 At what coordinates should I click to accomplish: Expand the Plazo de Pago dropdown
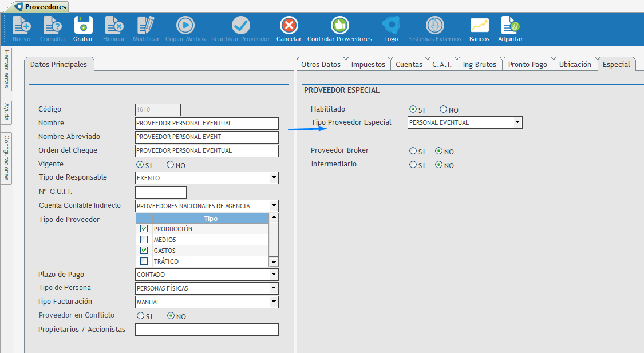274,275
